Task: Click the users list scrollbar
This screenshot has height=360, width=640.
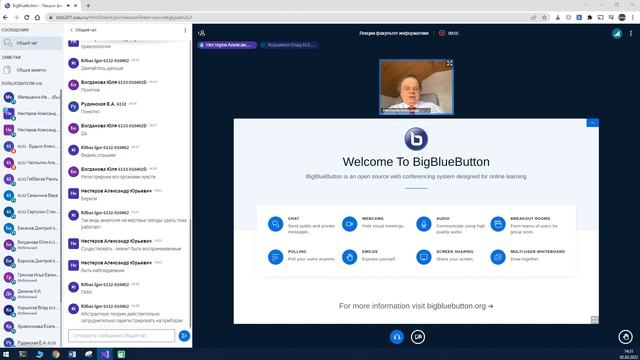Action: pos(61,196)
